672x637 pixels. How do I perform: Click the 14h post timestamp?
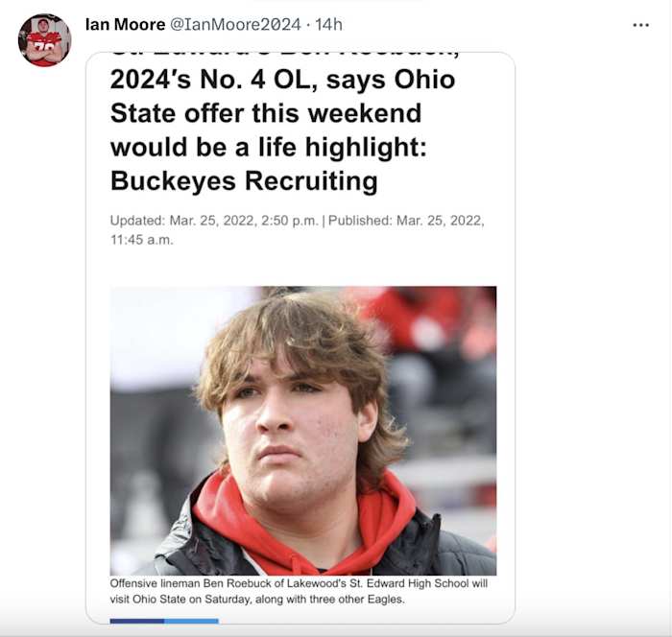pyautogui.click(x=329, y=24)
